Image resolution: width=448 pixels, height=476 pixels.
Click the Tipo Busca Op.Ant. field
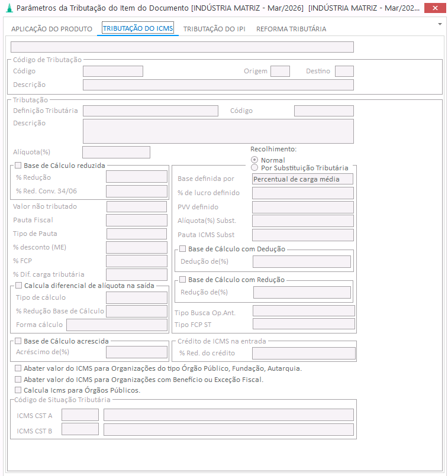point(304,311)
